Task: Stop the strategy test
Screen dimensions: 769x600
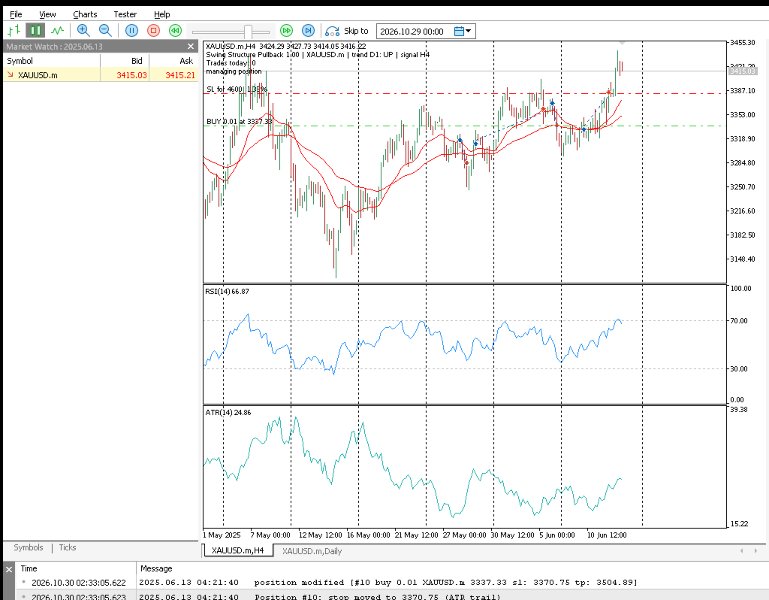Action: (154, 30)
